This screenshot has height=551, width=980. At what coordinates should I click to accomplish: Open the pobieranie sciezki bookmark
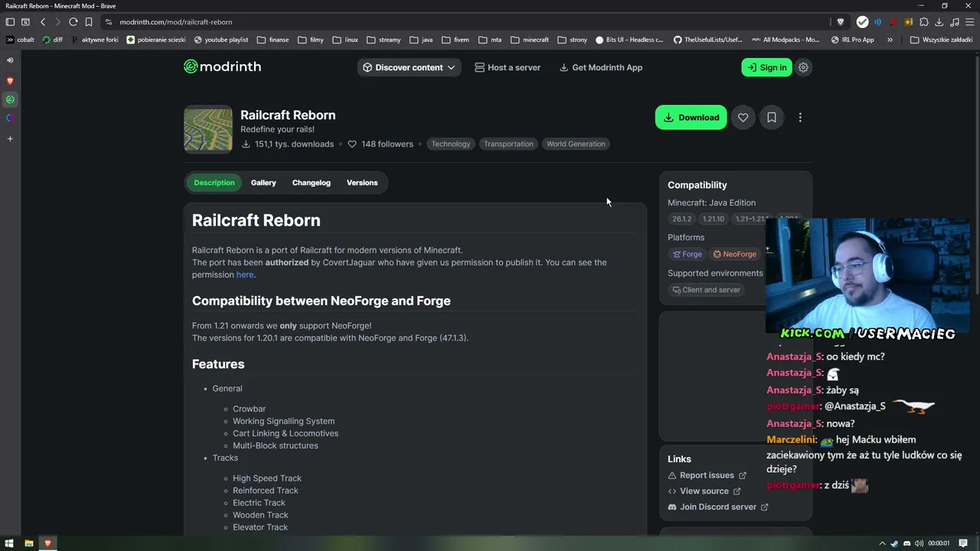tap(156, 40)
